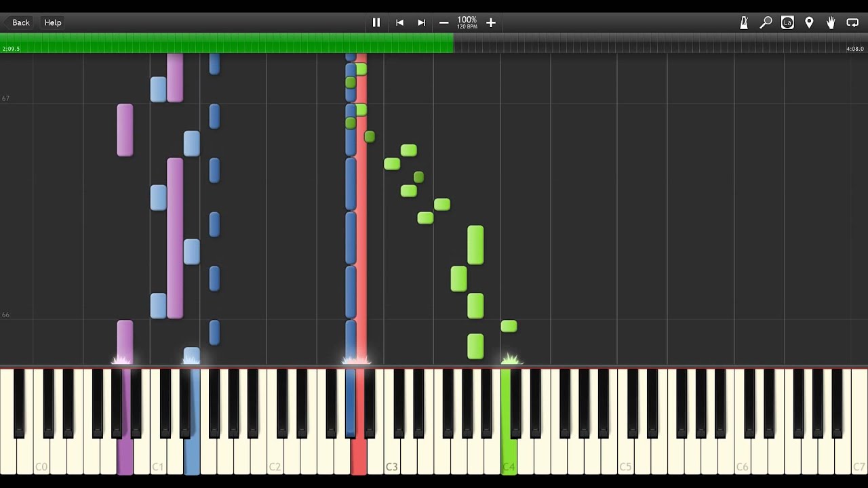Click the 100% speed readout
The image size is (868, 488).
[x=467, y=20]
